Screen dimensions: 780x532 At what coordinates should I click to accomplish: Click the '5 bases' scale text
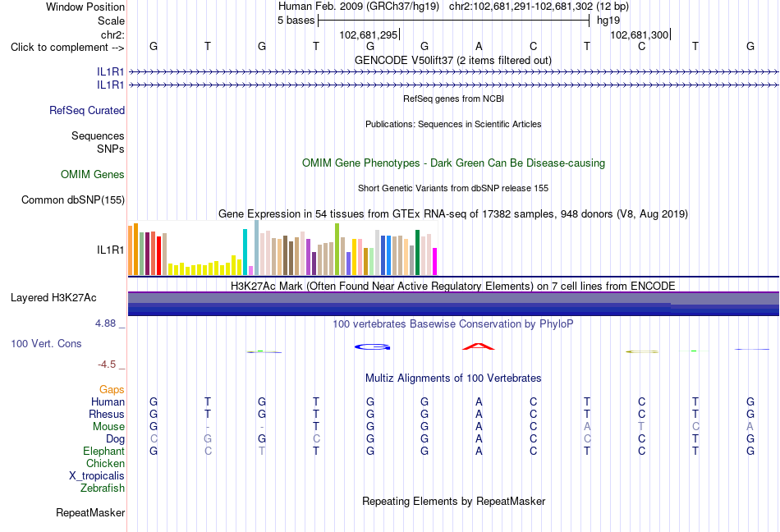[296, 21]
